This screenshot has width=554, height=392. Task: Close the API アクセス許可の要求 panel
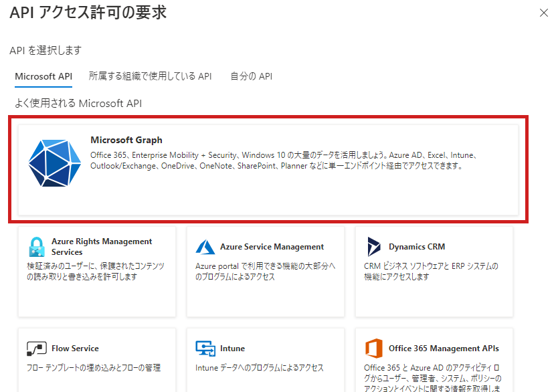coord(544,13)
